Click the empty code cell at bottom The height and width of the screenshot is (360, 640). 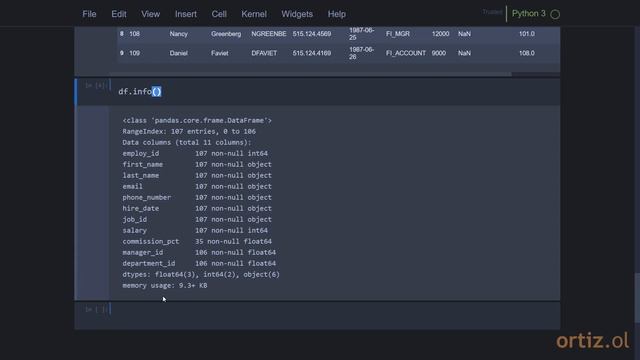pyautogui.click(x=335, y=315)
